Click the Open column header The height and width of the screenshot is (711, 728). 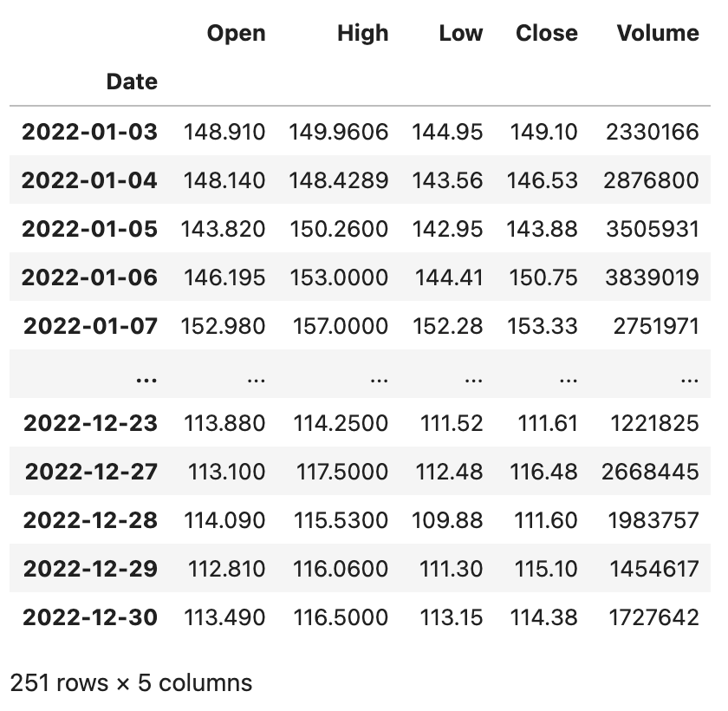point(236,34)
